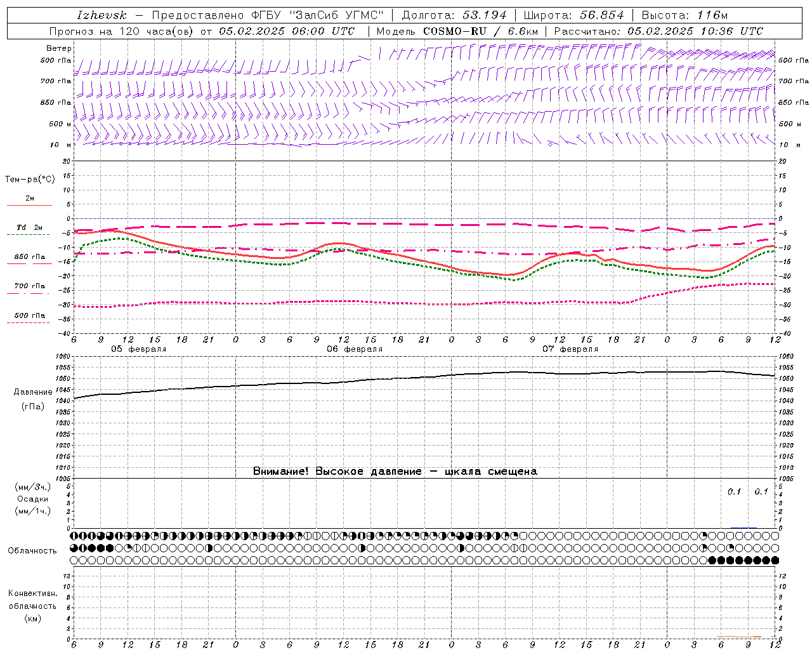
Task: Click left '10 м' wind level label
Action: coord(61,145)
